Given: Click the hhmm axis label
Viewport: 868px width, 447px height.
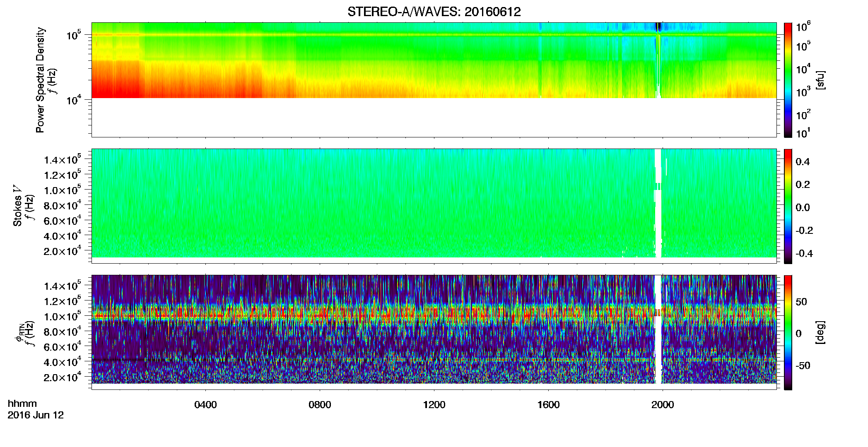Looking at the screenshot, I should pyautogui.click(x=22, y=404).
